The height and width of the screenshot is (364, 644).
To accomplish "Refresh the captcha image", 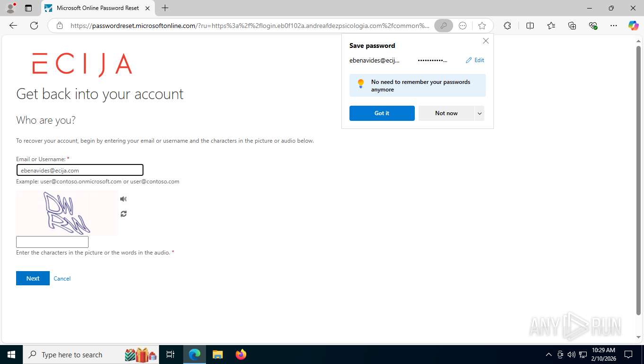I will (123, 214).
